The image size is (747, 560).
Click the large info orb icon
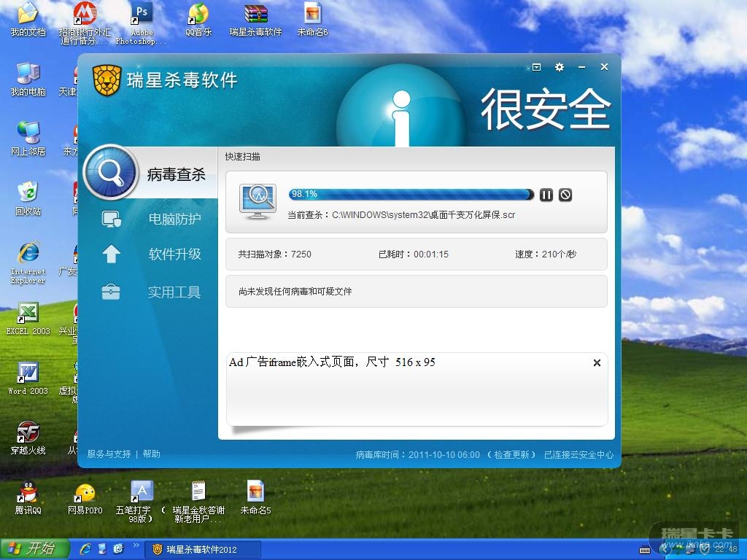(x=402, y=106)
